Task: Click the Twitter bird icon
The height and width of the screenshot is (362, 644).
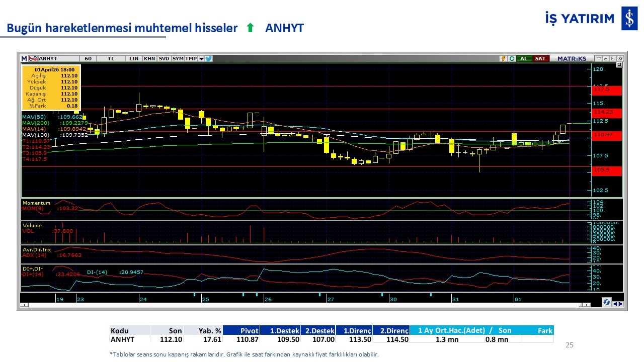Action: pyautogui.click(x=209, y=58)
